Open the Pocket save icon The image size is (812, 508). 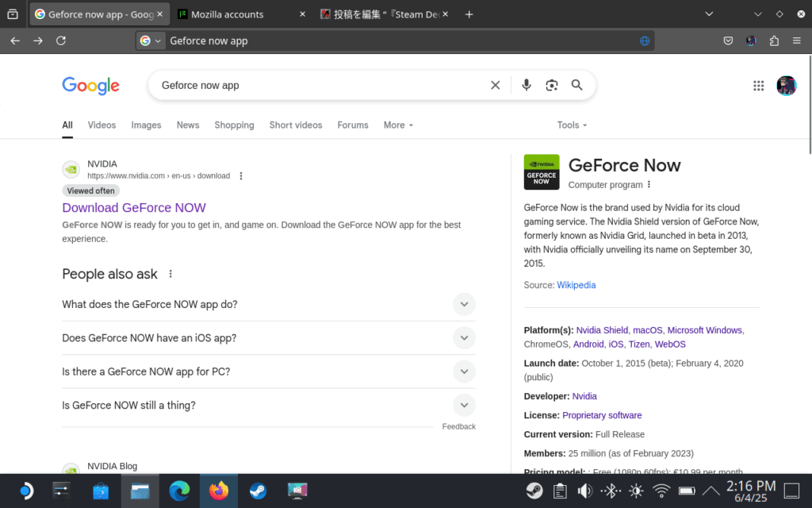tap(728, 40)
